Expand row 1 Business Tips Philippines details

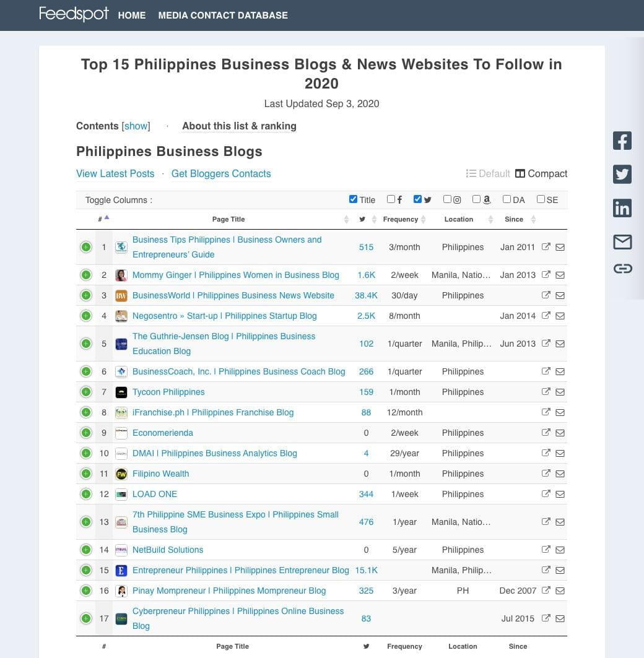(x=86, y=247)
